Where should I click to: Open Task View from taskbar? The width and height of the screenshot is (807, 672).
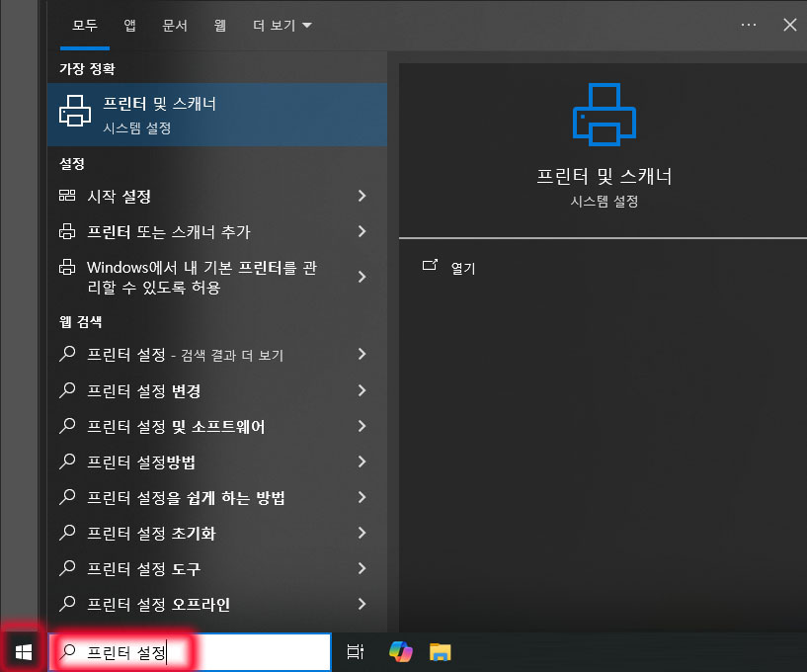(x=356, y=652)
